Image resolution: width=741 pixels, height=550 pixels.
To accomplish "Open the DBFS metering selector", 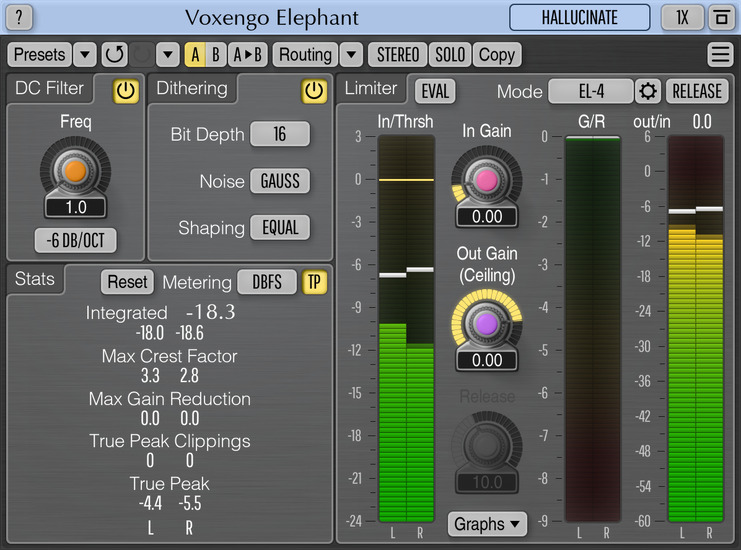I will click(267, 282).
